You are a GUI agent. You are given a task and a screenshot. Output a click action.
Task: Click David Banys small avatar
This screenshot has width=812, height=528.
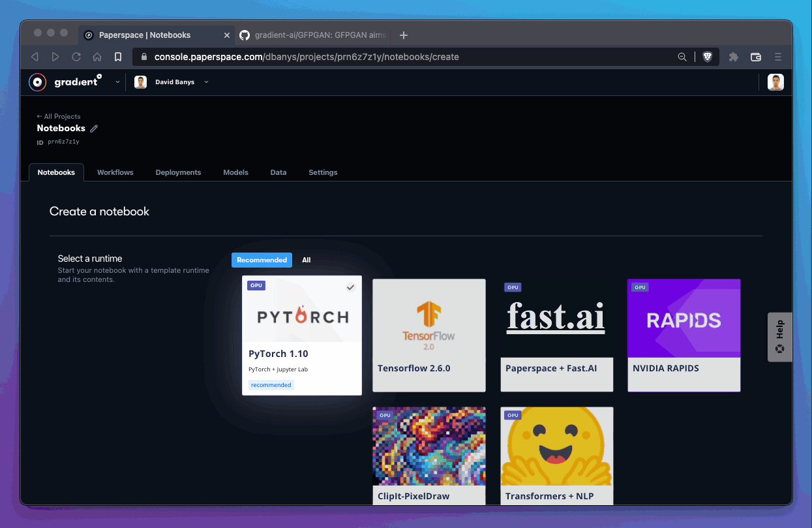[x=140, y=82]
